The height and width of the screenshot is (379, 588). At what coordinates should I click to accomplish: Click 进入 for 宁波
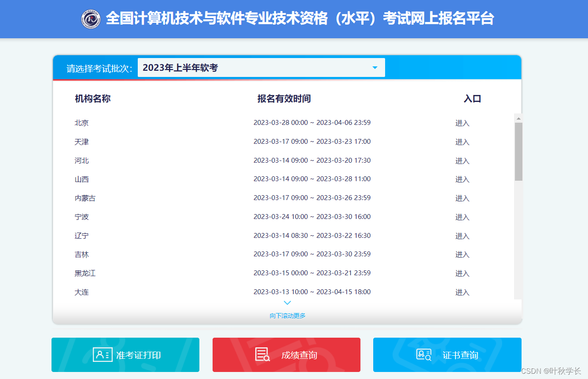[463, 217]
